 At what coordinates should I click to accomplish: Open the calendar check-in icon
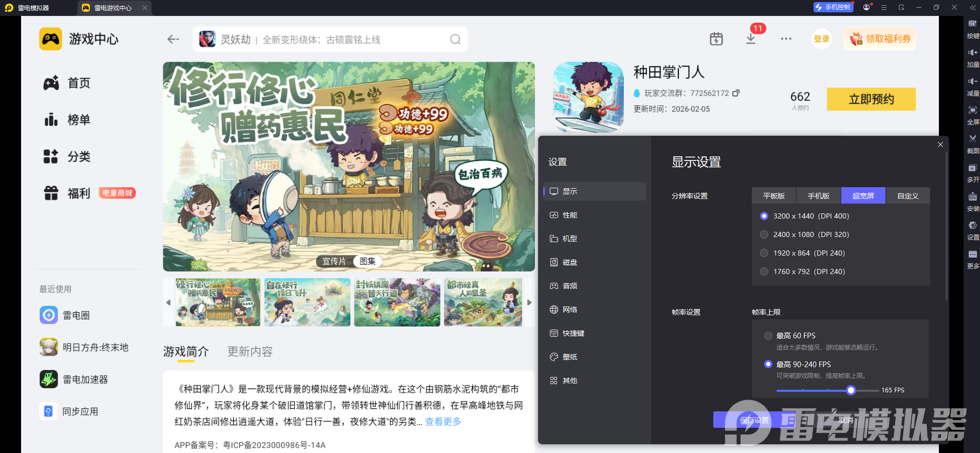point(716,39)
